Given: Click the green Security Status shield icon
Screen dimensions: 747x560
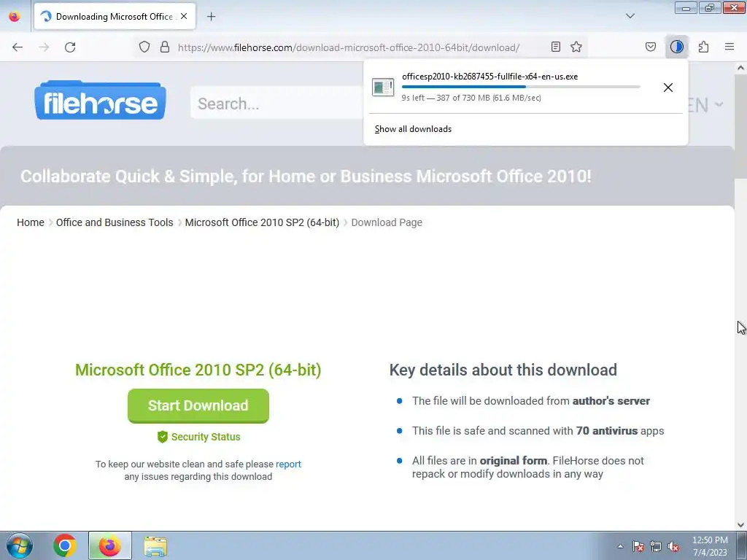Looking at the screenshot, I should click(163, 437).
